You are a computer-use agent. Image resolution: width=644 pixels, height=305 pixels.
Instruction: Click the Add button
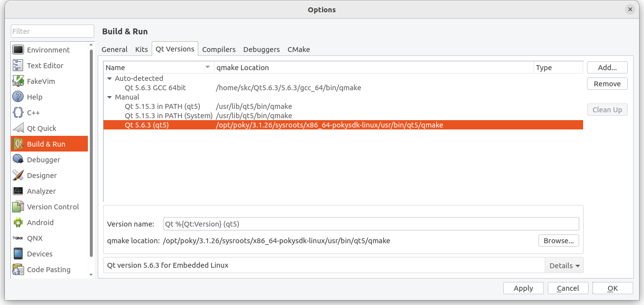607,67
